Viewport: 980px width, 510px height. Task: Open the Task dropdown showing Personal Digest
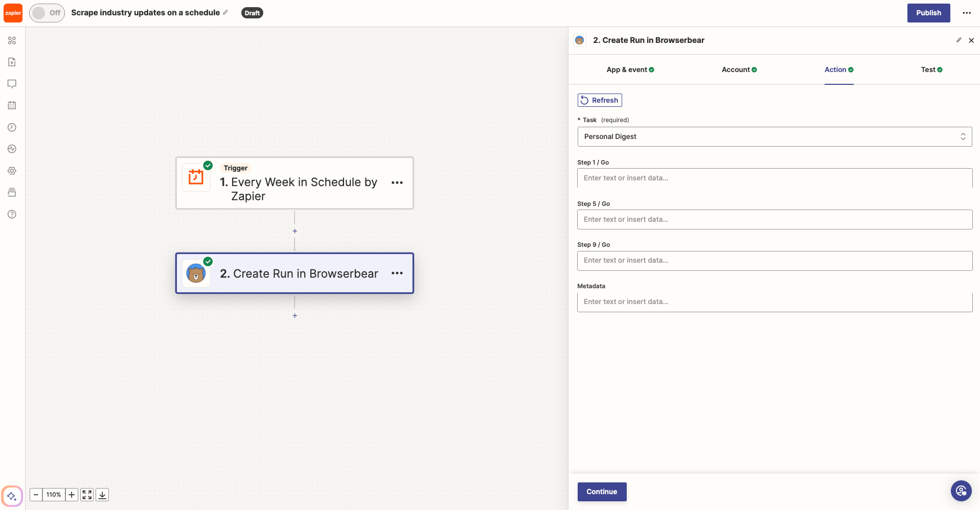coord(774,136)
